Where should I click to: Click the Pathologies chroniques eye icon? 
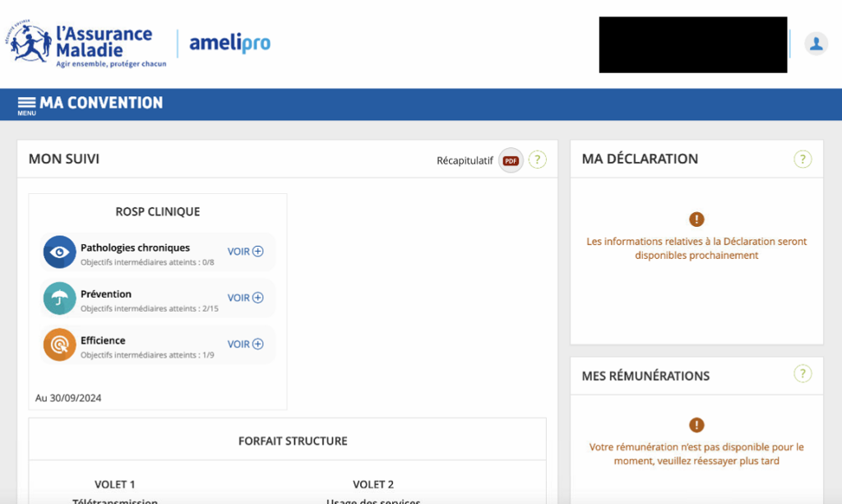click(x=59, y=252)
